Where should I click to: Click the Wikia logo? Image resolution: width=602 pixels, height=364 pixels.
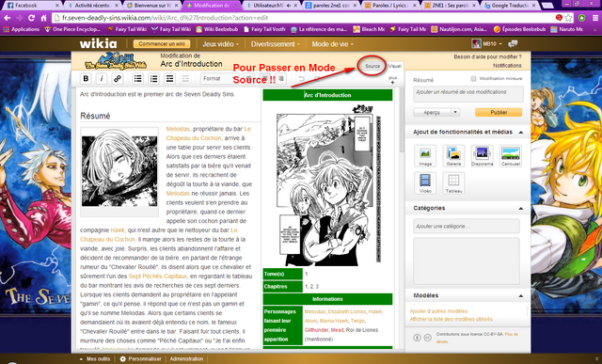click(98, 43)
